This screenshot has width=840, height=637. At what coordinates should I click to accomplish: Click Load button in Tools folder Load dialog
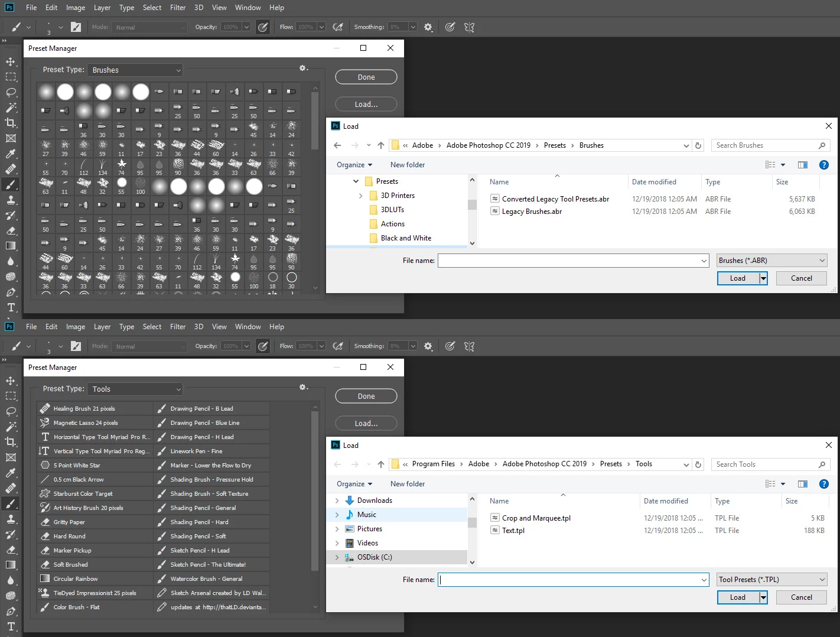pyautogui.click(x=738, y=597)
